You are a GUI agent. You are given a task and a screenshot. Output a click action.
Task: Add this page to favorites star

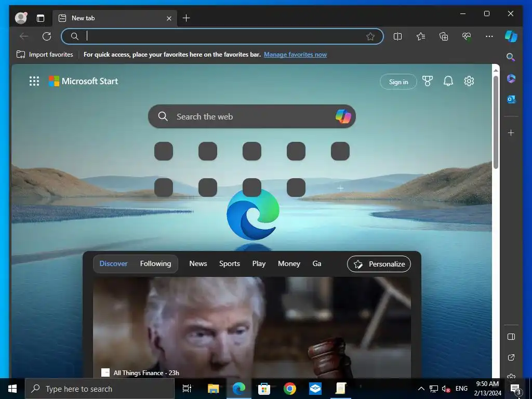click(370, 36)
